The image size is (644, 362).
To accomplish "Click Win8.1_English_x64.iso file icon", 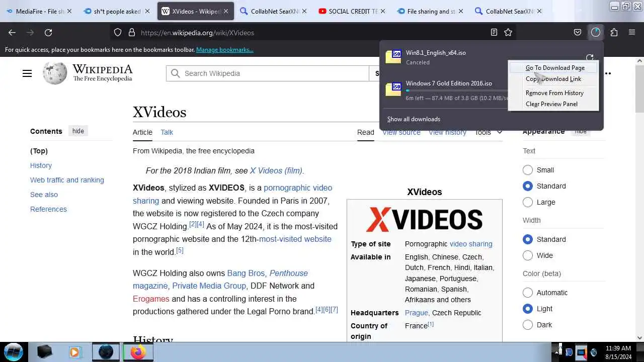I will point(393,57).
